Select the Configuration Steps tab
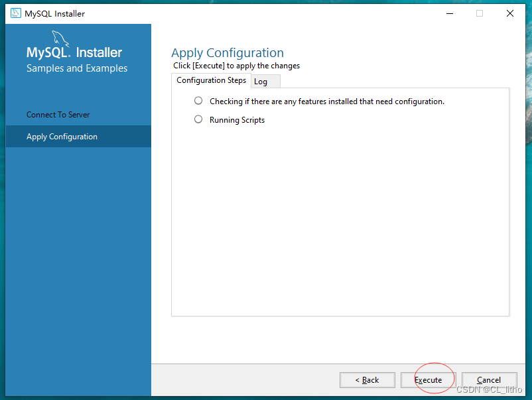 pyautogui.click(x=211, y=80)
